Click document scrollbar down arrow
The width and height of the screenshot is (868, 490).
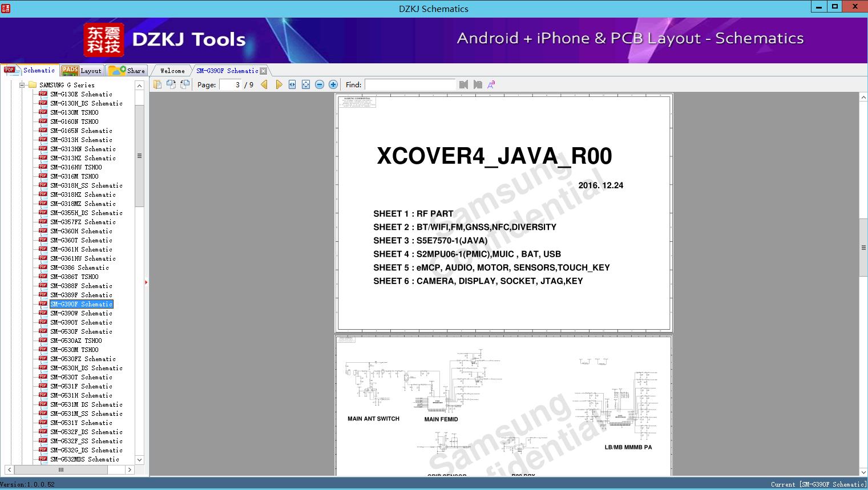pos(863,472)
